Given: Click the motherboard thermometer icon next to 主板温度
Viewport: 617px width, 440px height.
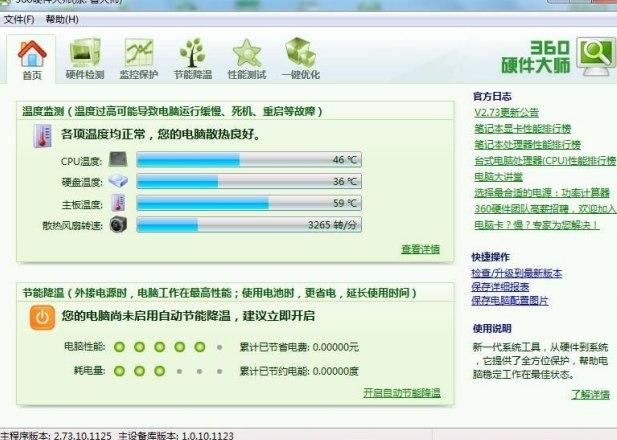Looking at the screenshot, I should pyautogui.click(x=118, y=203).
